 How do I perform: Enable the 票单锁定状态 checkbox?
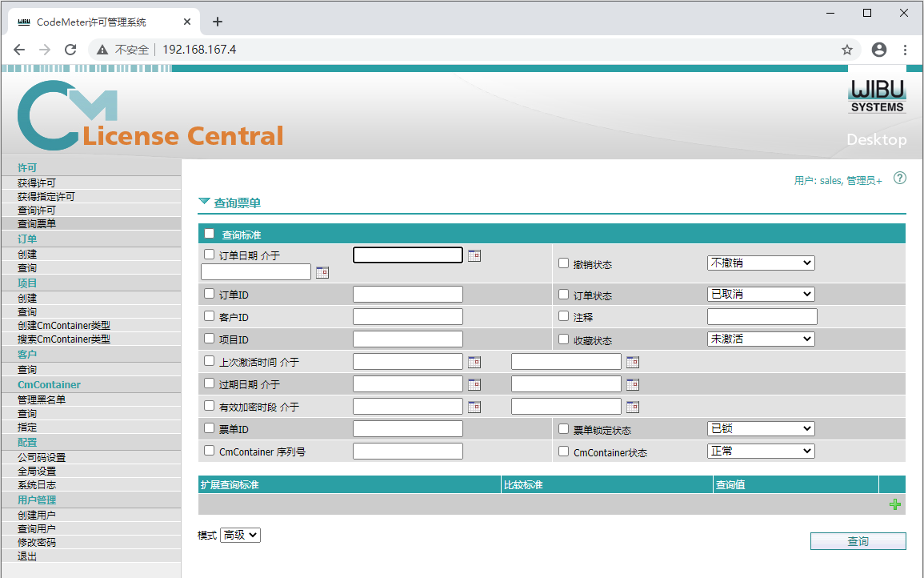[563, 429]
